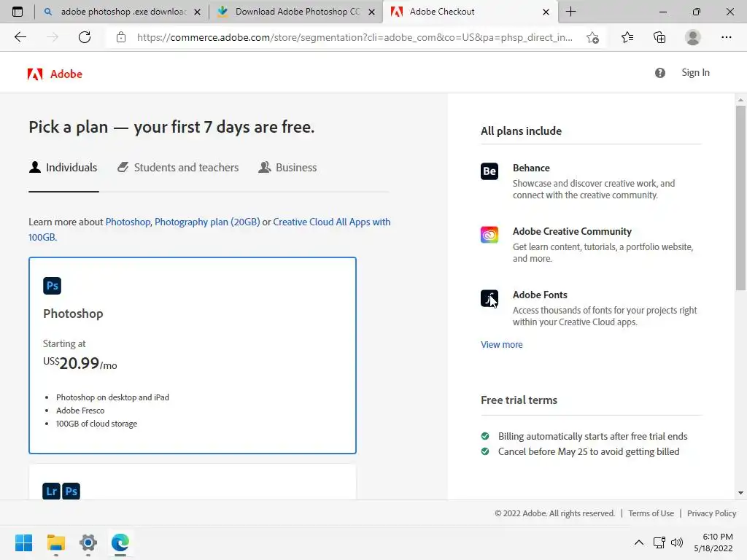Select the Individuals plan tab
Image resolution: width=747 pixels, height=560 pixels.
tap(63, 168)
